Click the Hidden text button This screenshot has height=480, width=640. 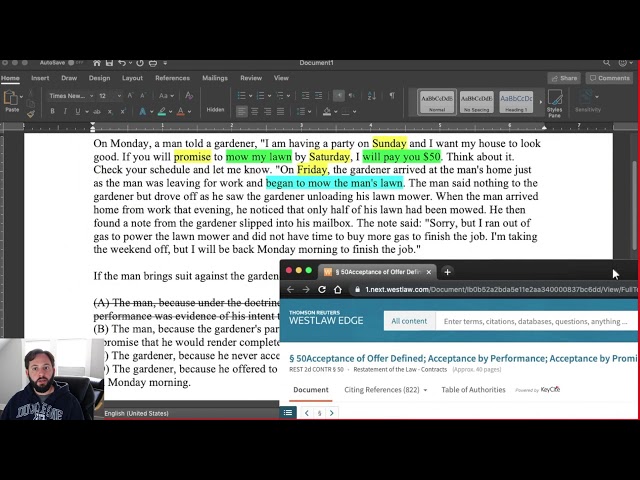215,109
